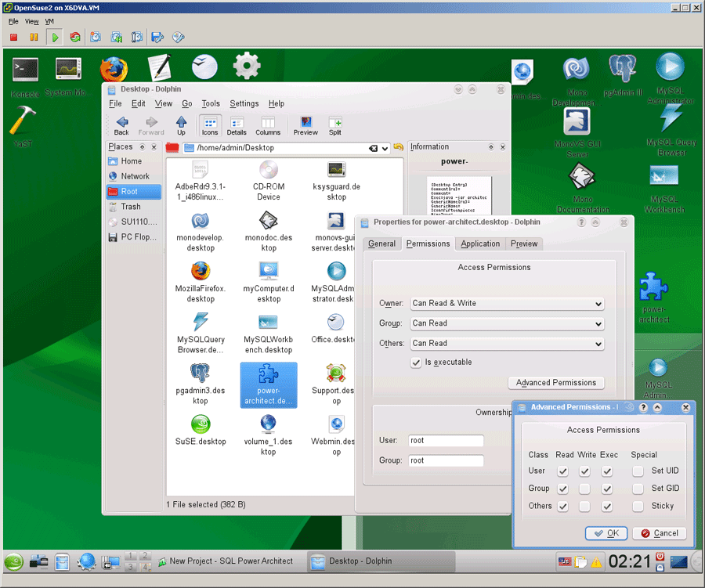Click the VM suspend pause icon
705x588 pixels.
click(34, 38)
